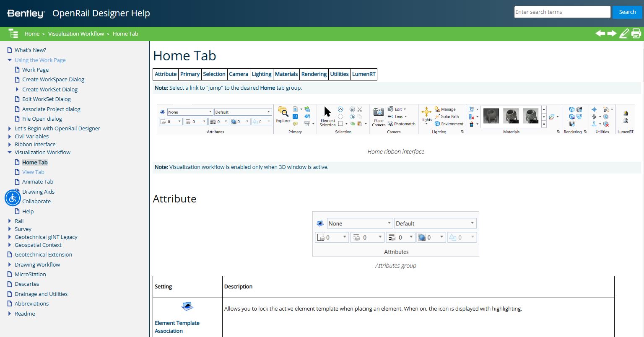The width and height of the screenshot is (644, 337).
Task: Expand the Geotechnical gINT Legacy node
Action: pyautogui.click(x=10, y=237)
